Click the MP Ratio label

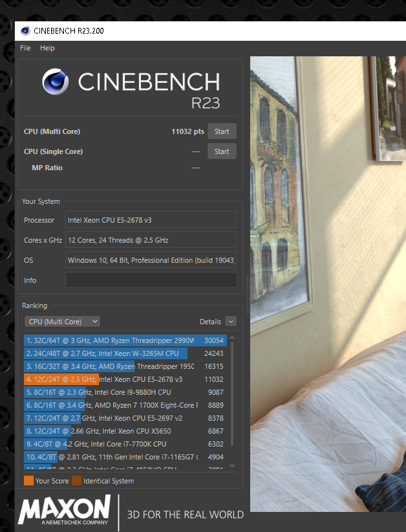pos(47,168)
